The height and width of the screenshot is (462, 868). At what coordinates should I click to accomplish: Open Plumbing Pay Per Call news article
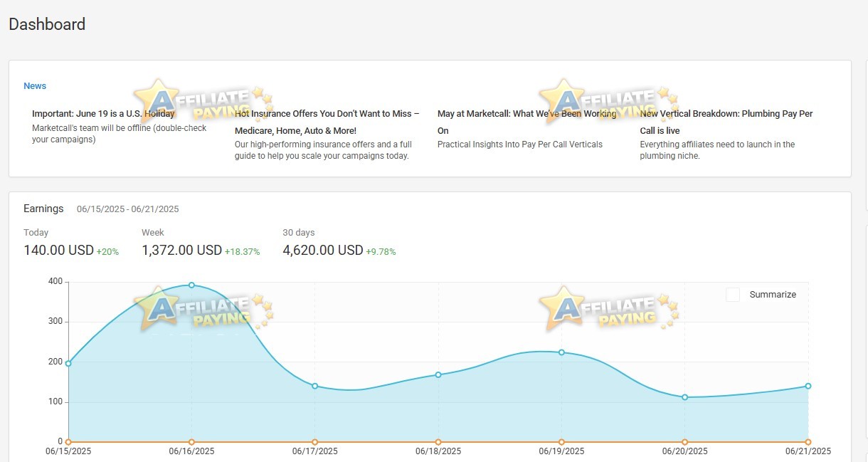pyautogui.click(x=726, y=122)
